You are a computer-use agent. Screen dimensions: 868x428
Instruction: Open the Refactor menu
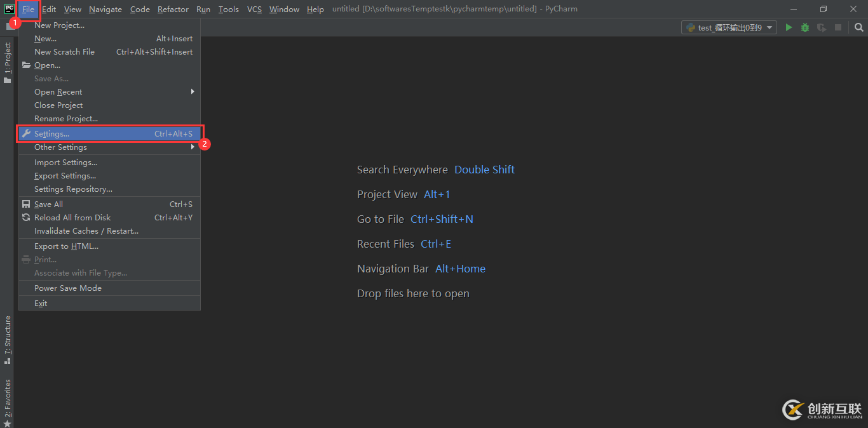173,9
